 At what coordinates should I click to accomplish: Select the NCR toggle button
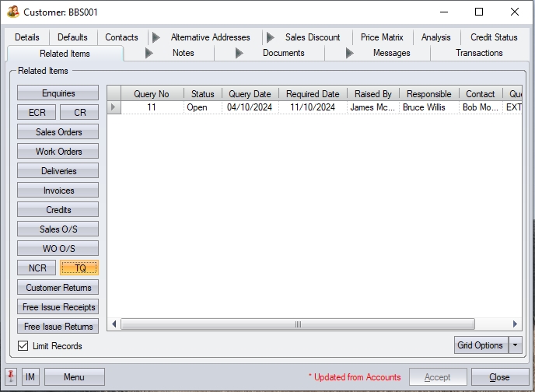[37, 268]
